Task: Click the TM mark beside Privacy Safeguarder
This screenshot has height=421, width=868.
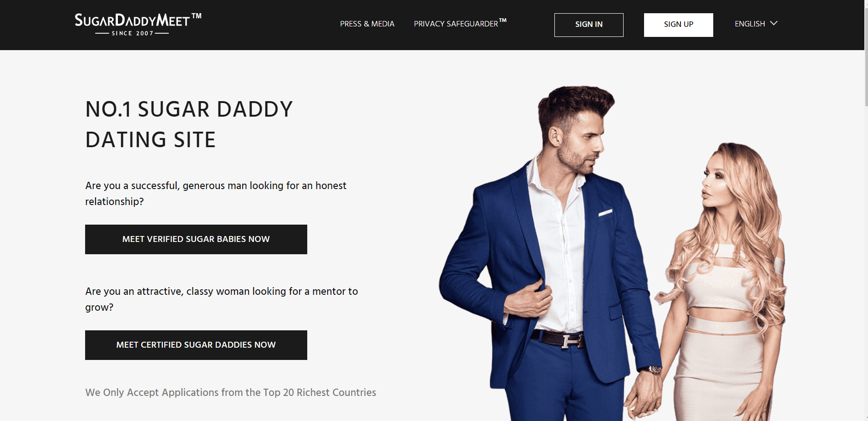Action: tap(503, 20)
